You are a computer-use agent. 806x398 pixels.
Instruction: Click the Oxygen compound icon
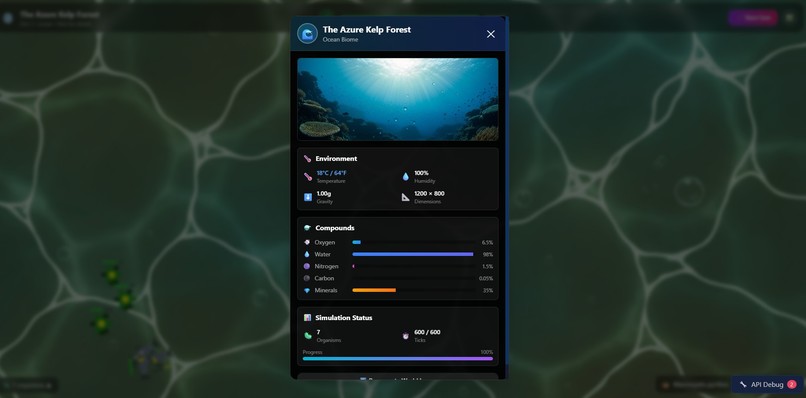tap(307, 242)
